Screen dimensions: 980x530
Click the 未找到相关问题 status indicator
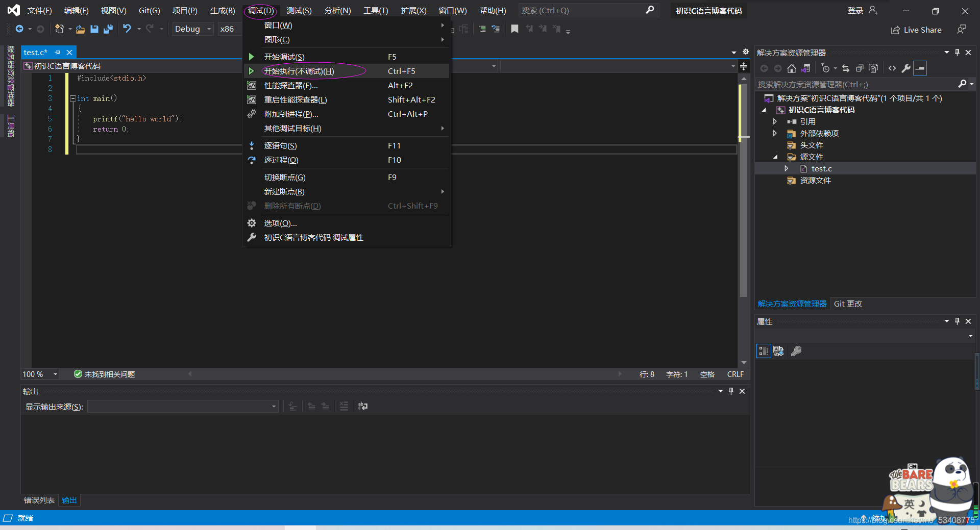(105, 374)
